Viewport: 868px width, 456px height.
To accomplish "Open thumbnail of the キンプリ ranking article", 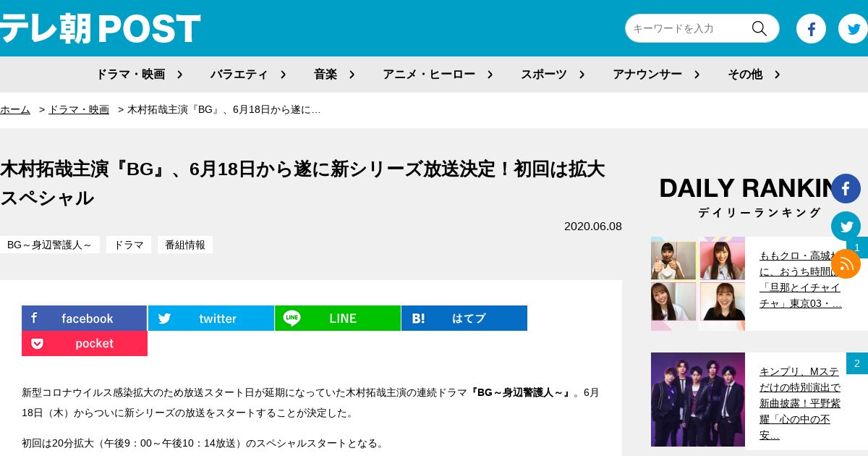I will [x=698, y=400].
